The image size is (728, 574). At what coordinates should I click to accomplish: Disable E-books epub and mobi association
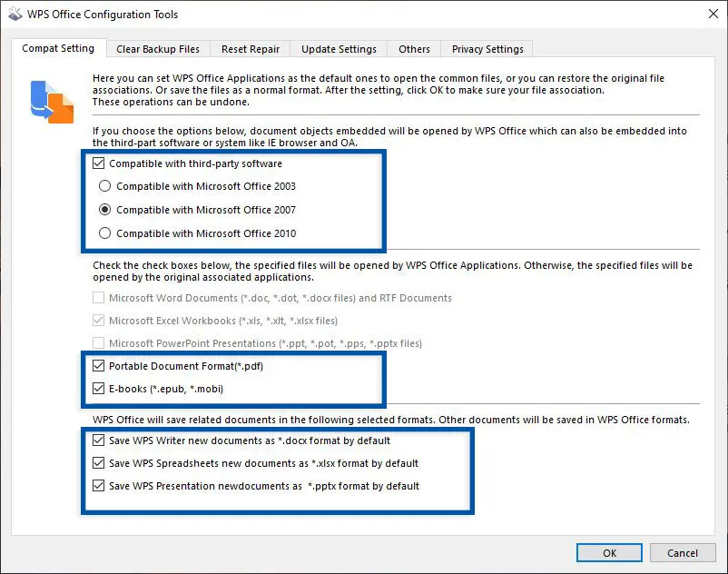pos(98,389)
